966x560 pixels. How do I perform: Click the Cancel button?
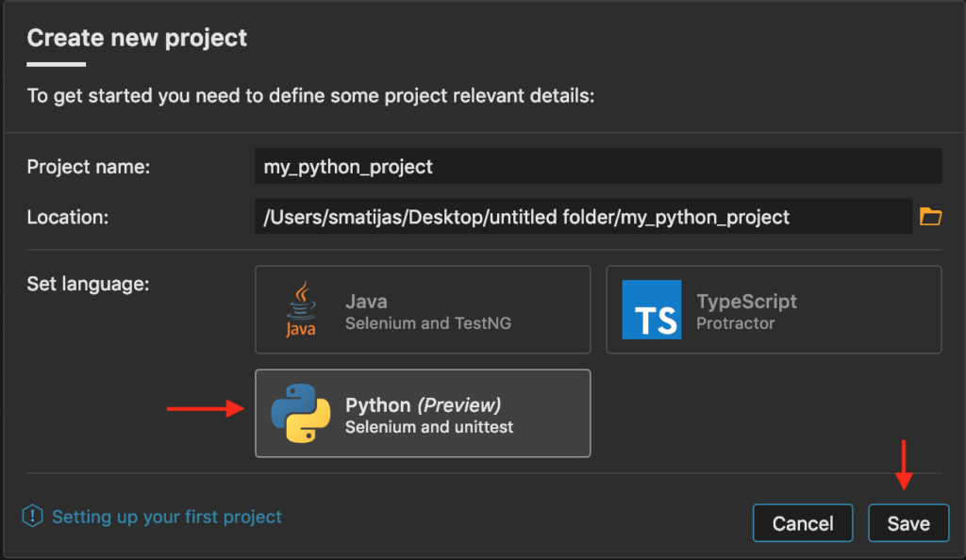pyautogui.click(x=803, y=523)
